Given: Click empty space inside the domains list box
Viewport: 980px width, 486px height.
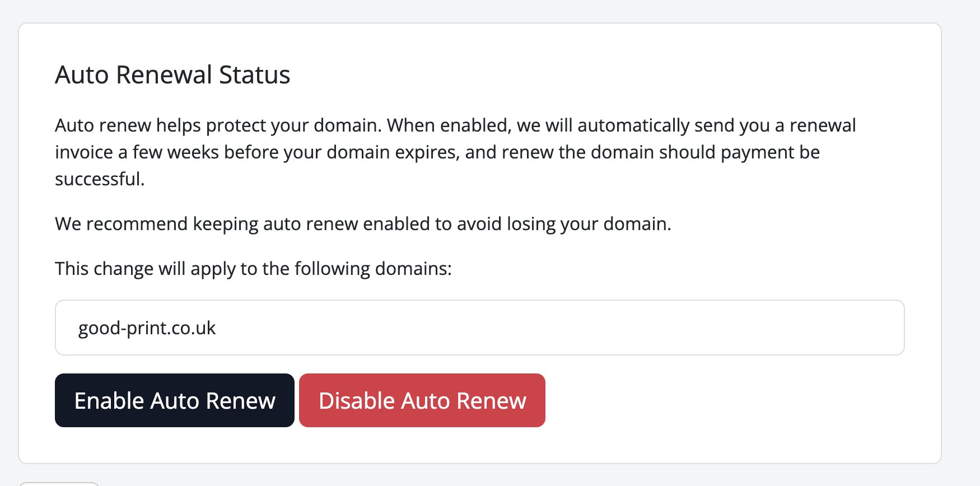Looking at the screenshot, I should pyautogui.click(x=560, y=328).
